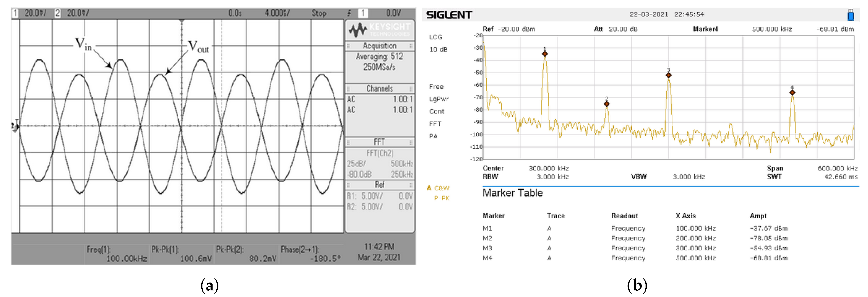Select channel 1 indicator box
Screen dimensions: 868x297
click(x=15, y=13)
